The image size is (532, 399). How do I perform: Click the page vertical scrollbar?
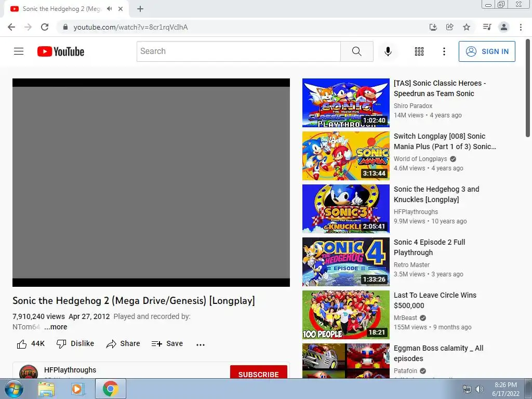pos(528,88)
